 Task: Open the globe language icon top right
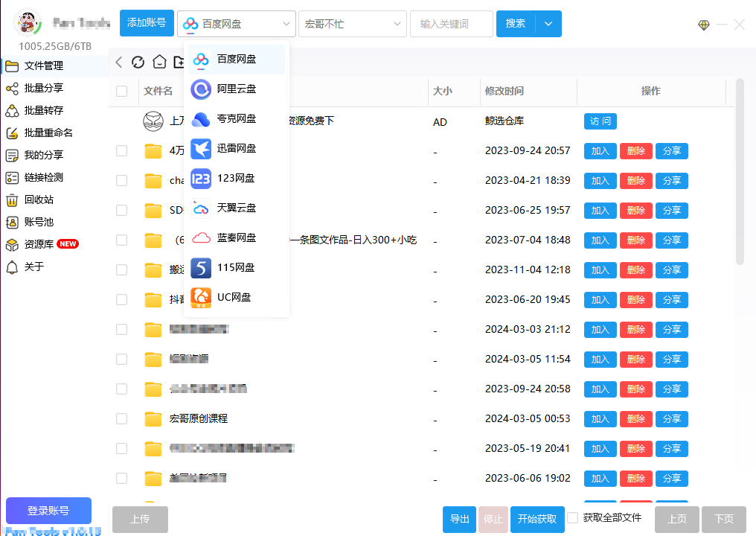point(703,25)
